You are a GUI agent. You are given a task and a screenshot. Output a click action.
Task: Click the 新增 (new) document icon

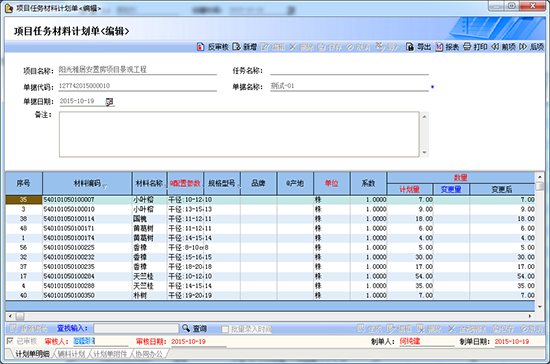click(x=236, y=47)
